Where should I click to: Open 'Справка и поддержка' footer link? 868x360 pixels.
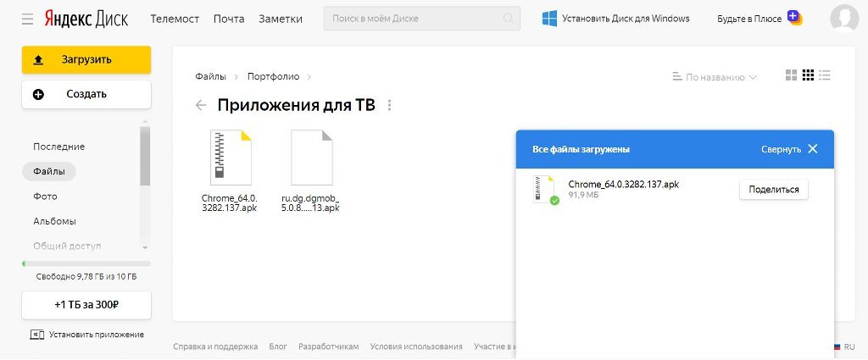215,346
